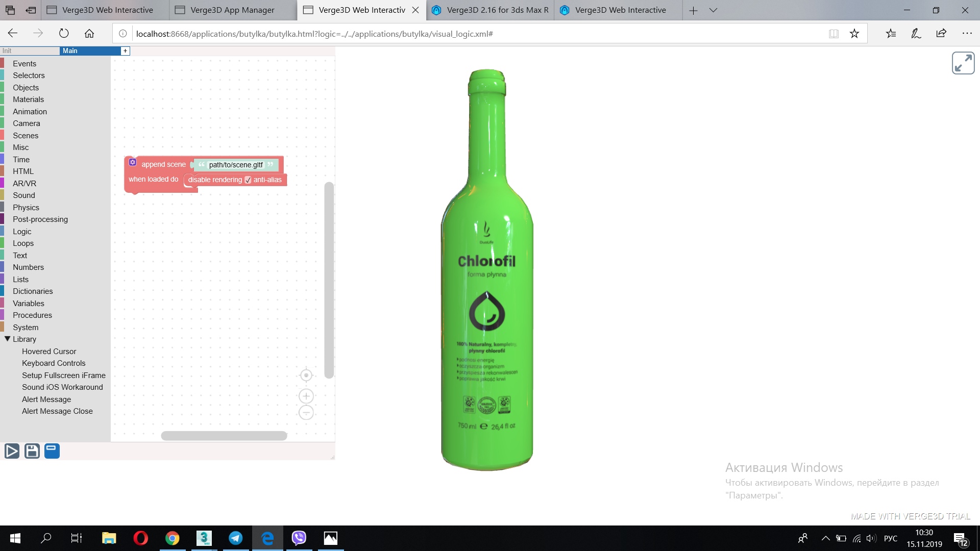
Task: Close the active Verge3D browser tab
Action: click(415, 10)
